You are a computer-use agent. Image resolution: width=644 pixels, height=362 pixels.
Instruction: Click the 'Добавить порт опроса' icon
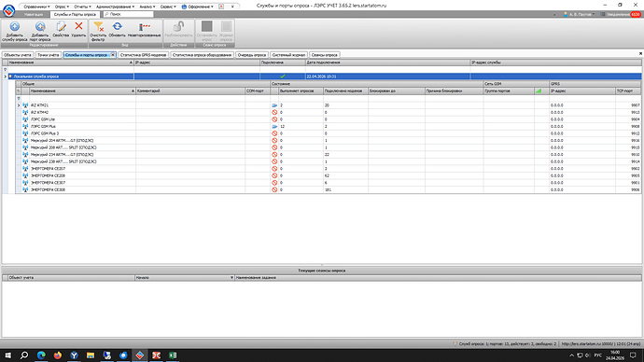[x=40, y=27]
